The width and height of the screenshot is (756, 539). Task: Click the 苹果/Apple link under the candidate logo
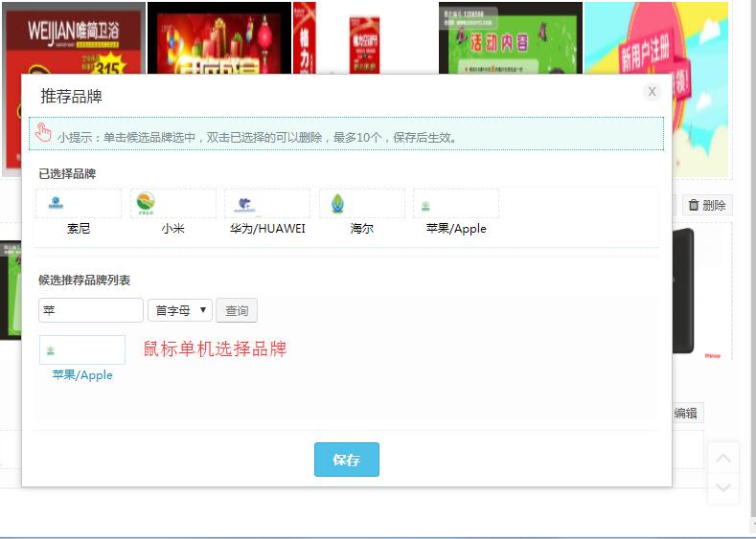point(82,375)
